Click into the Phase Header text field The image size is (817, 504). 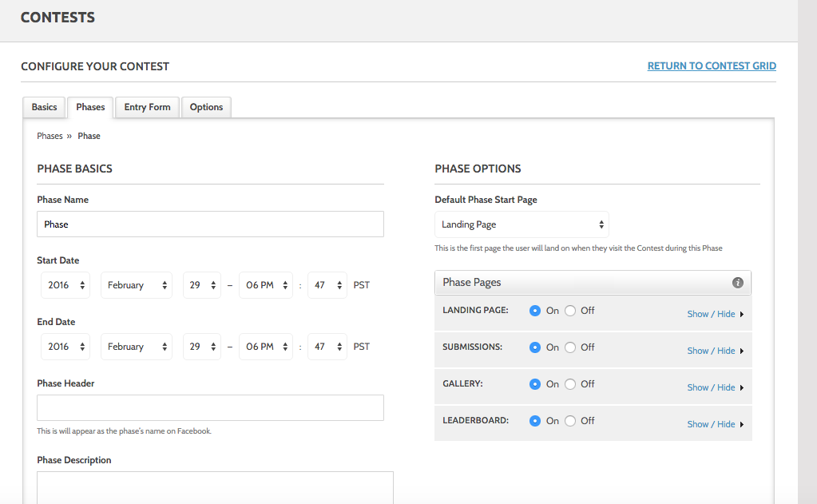210,407
